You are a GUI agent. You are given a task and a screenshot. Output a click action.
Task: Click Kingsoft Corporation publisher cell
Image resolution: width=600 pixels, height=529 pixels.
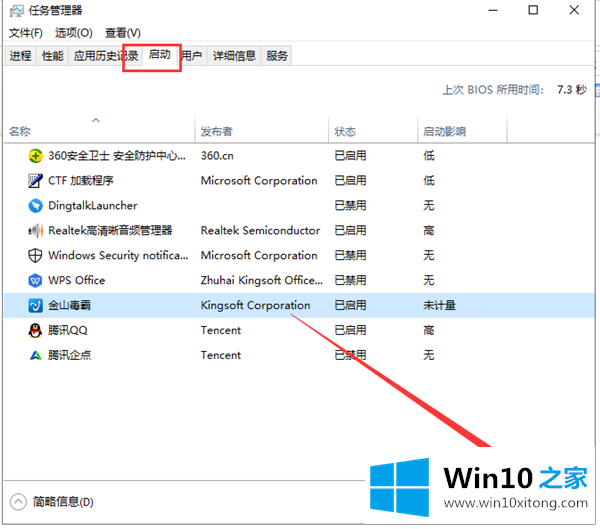click(x=255, y=305)
